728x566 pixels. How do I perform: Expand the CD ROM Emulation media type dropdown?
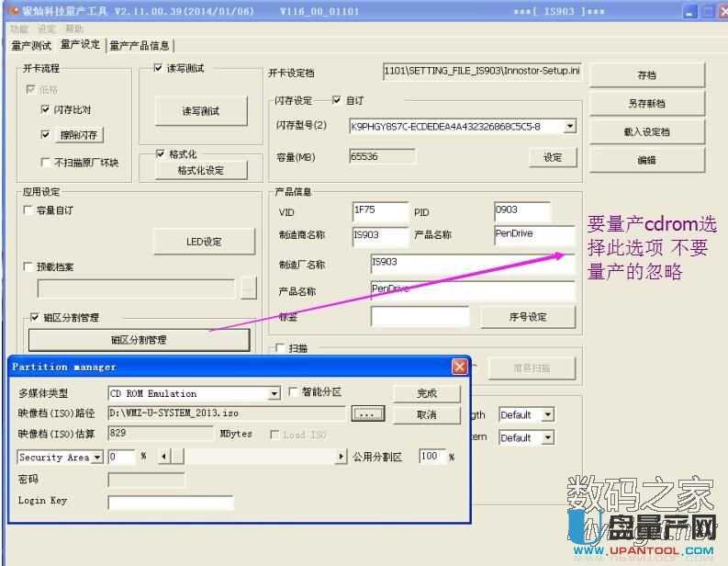click(x=274, y=393)
